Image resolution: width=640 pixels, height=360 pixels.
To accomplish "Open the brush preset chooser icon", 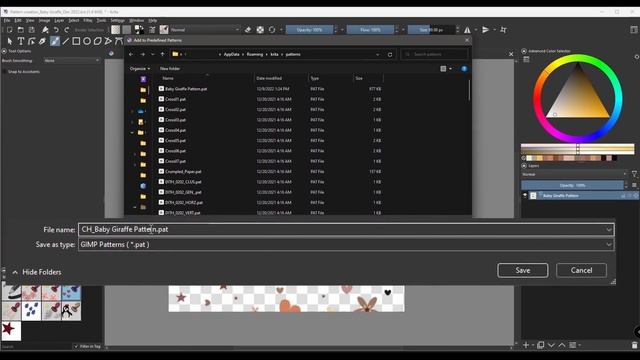I will click(x=164, y=29).
